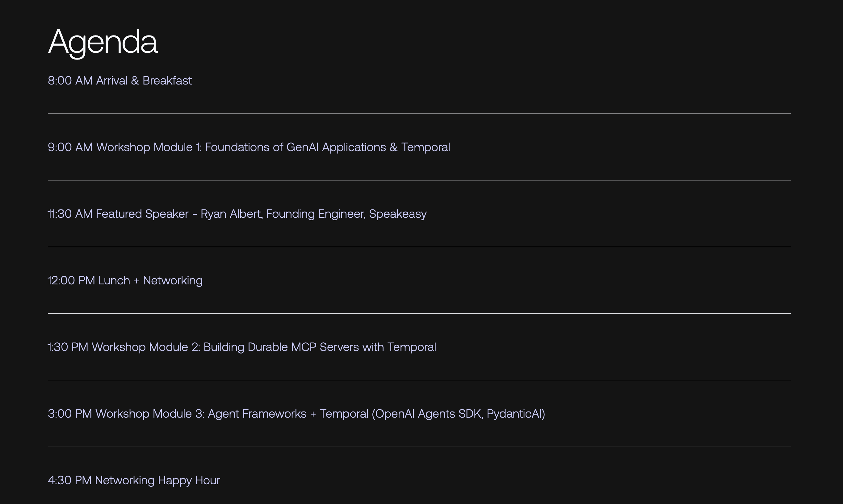This screenshot has height=504, width=843.
Task: Select the Networking Happy Hour item
Action: tap(134, 480)
